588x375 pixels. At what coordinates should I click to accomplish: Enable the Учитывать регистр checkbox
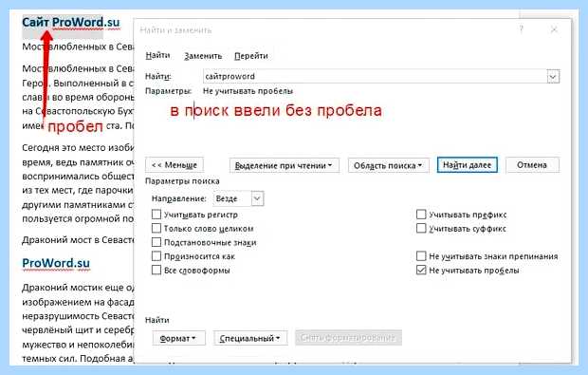coord(156,215)
